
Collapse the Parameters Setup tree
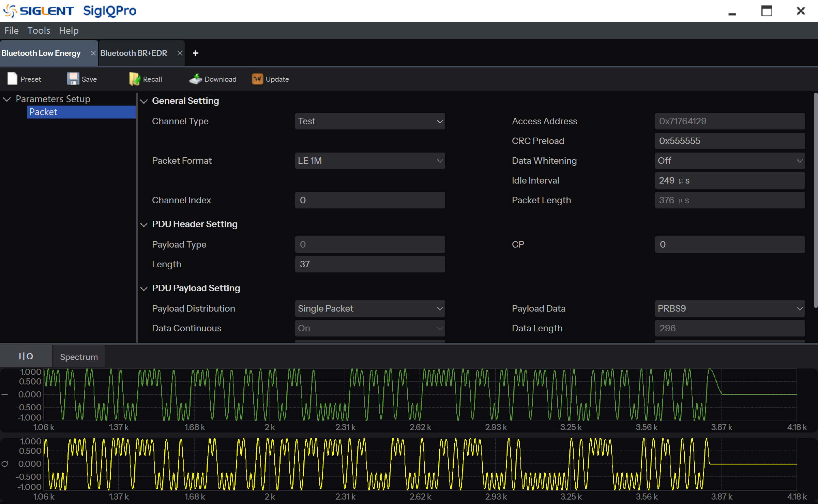pos(7,99)
